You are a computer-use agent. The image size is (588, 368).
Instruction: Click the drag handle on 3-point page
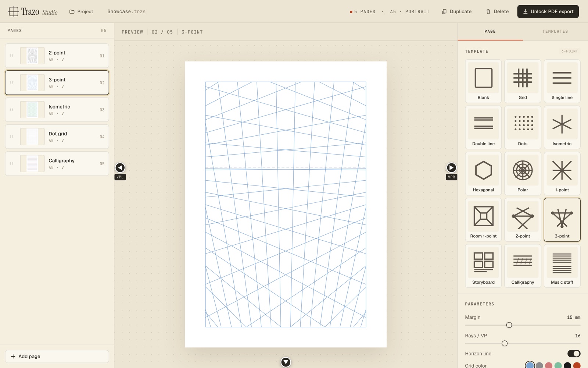point(11,83)
